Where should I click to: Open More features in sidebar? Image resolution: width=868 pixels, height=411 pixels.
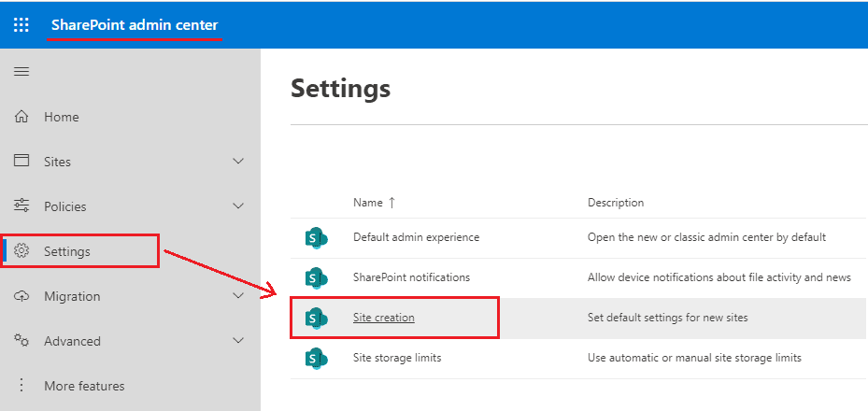click(83, 386)
